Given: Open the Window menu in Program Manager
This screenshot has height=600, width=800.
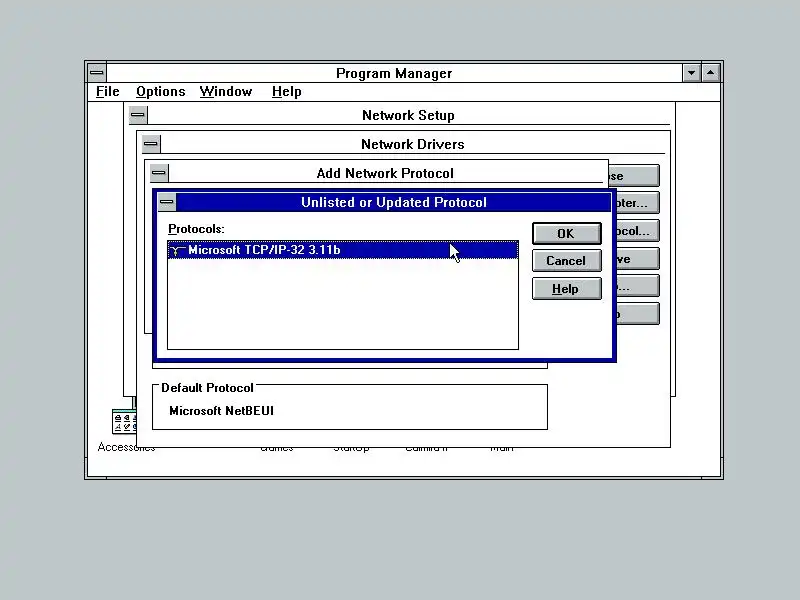Looking at the screenshot, I should click(226, 92).
